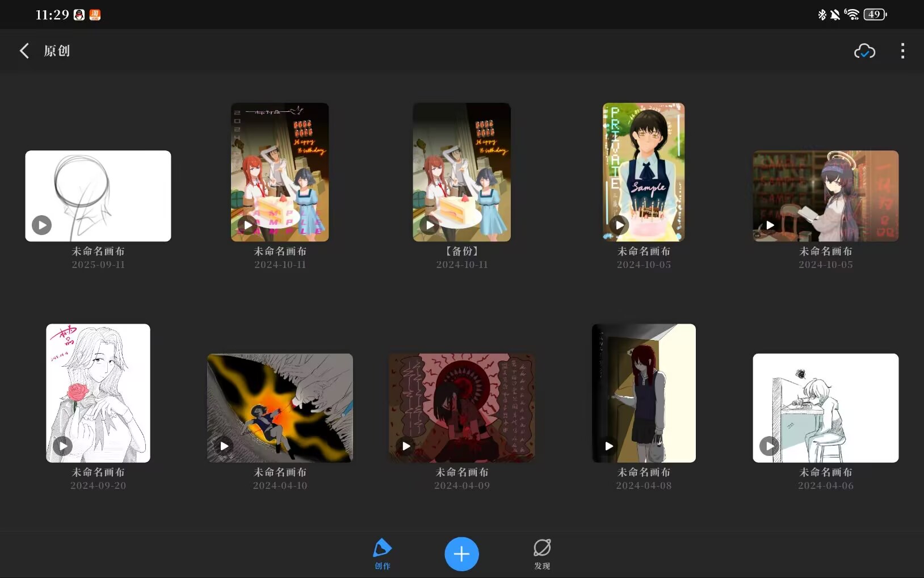Screen dimensions: 924x578
Task: Open the doorway girl artwork thumbnail
Action: click(x=644, y=393)
